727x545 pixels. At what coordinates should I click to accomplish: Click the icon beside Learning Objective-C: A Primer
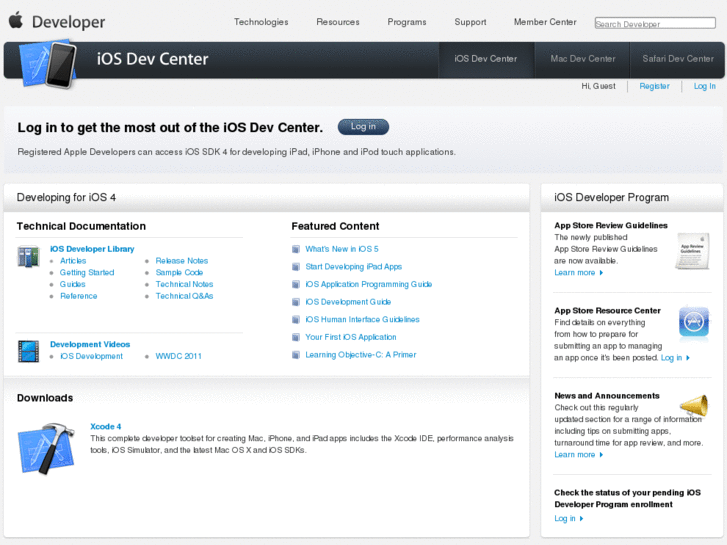[x=296, y=355]
